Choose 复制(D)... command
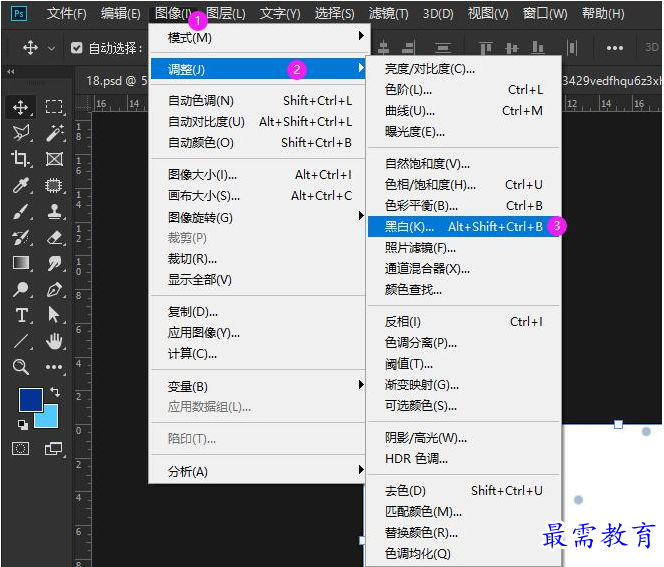The image size is (664, 567). 258,312
